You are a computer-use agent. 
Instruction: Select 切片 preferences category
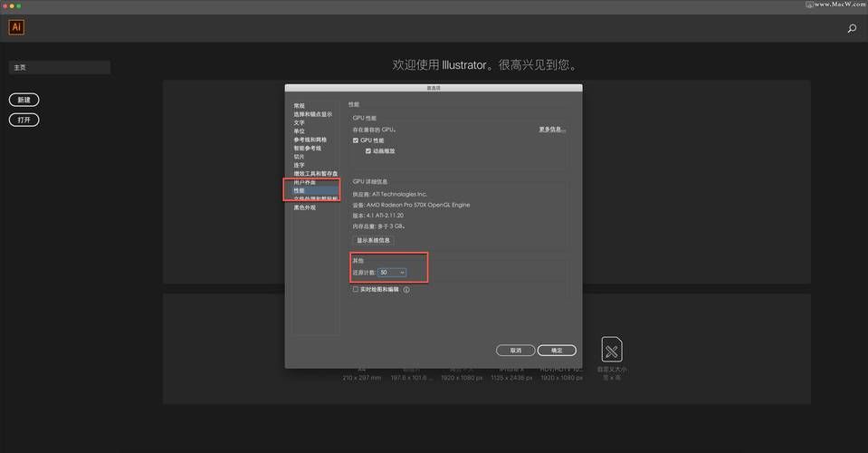[299, 157]
